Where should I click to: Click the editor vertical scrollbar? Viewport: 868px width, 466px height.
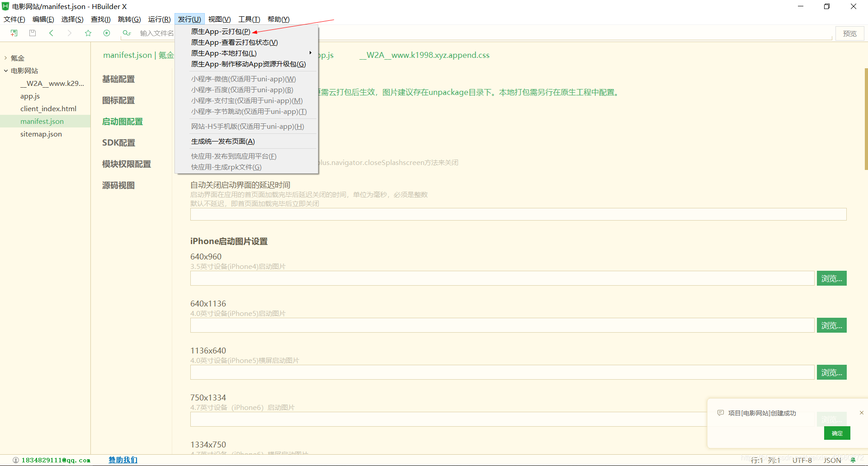pos(866,119)
